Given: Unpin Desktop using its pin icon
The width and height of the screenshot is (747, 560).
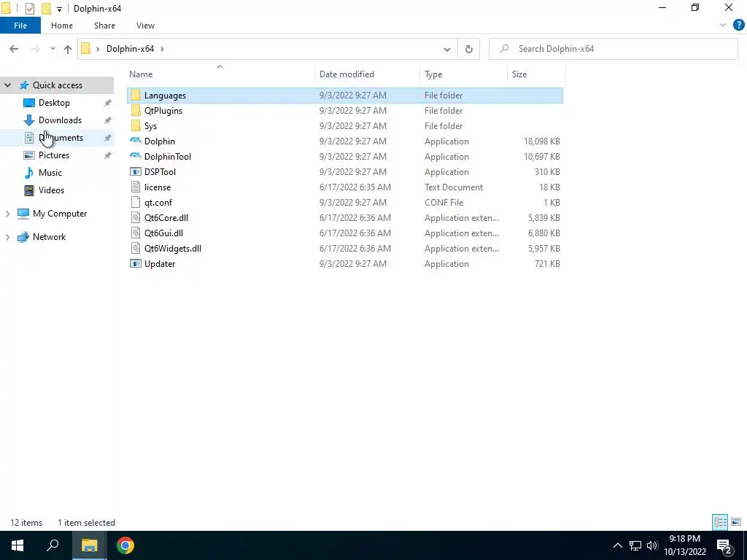Looking at the screenshot, I should coord(108,103).
